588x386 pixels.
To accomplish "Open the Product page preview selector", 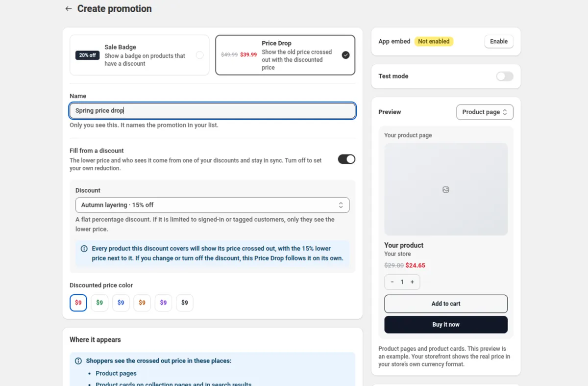I will click(x=485, y=112).
